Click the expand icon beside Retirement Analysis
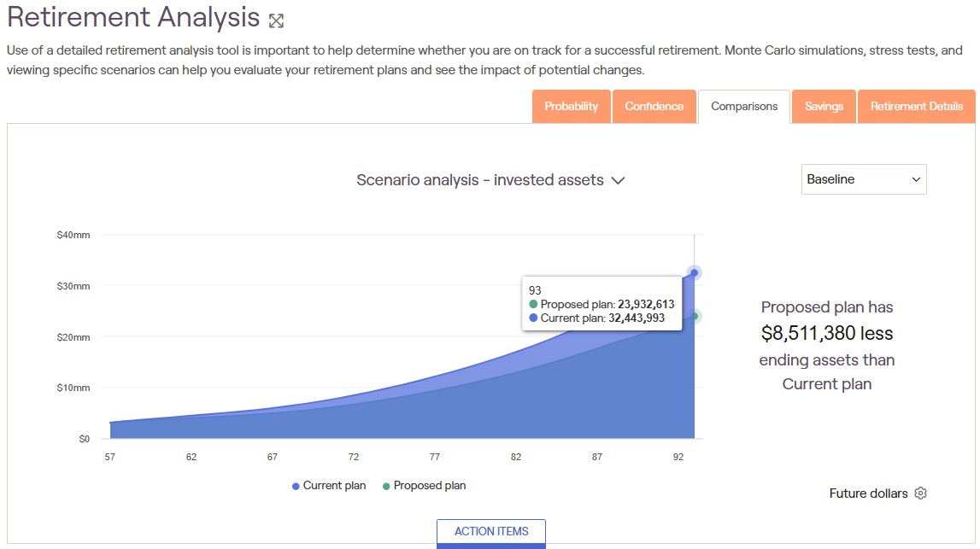This screenshot has width=980, height=549. [x=276, y=20]
